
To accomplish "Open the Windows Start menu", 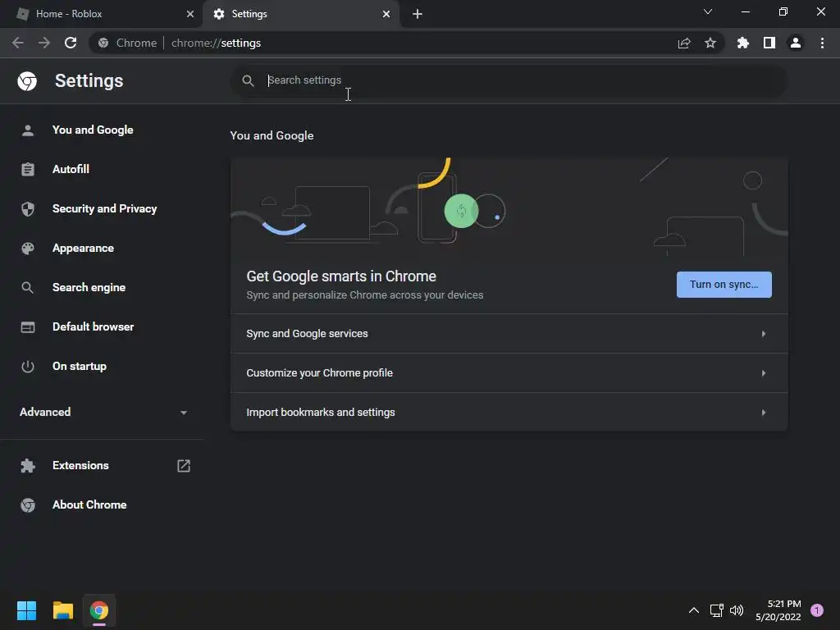I will (27, 610).
